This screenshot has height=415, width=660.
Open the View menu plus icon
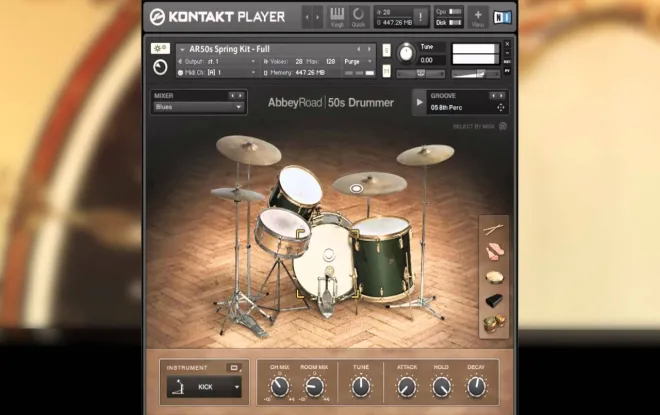tap(478, 17)
